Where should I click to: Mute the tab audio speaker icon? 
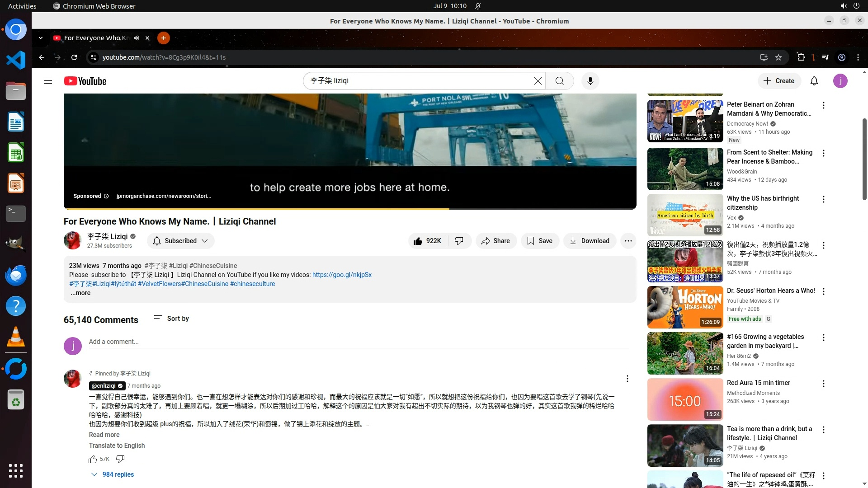coord(137,38)
